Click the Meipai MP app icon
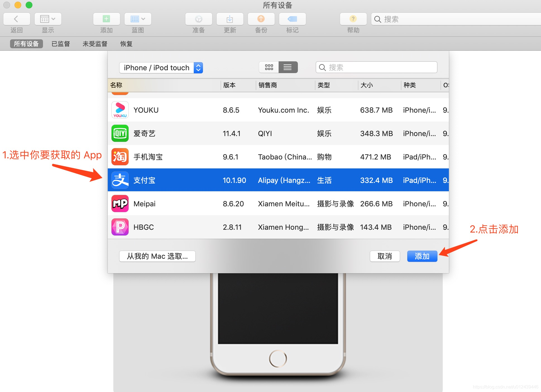This screenshot has width=541, height=392. click(x=120, y=204)
